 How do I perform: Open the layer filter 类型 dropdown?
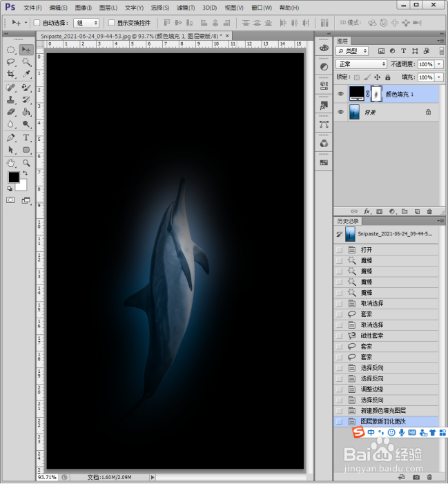tap(352, 51)
